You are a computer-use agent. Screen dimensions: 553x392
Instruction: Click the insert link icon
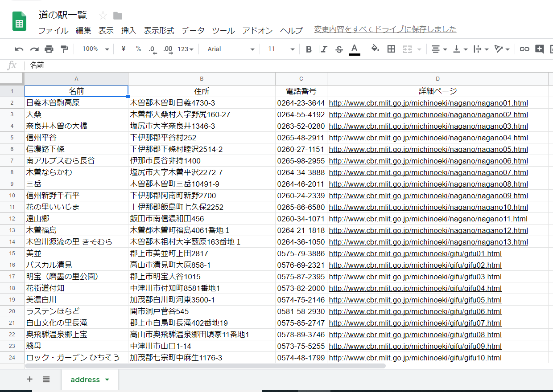coord(524,49)
